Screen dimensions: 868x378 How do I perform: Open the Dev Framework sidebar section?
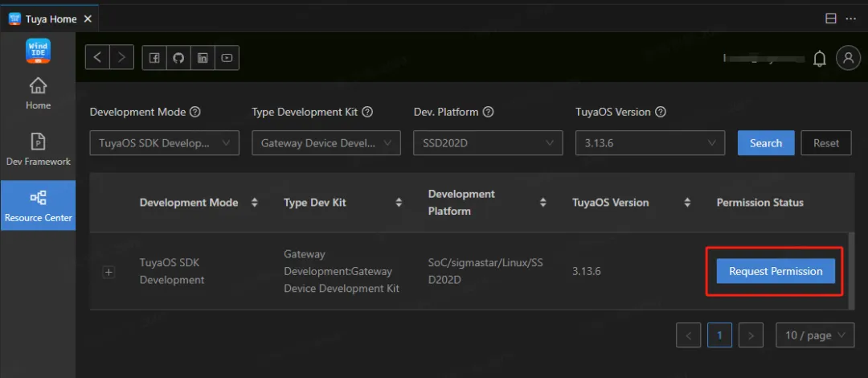point(39,150)
